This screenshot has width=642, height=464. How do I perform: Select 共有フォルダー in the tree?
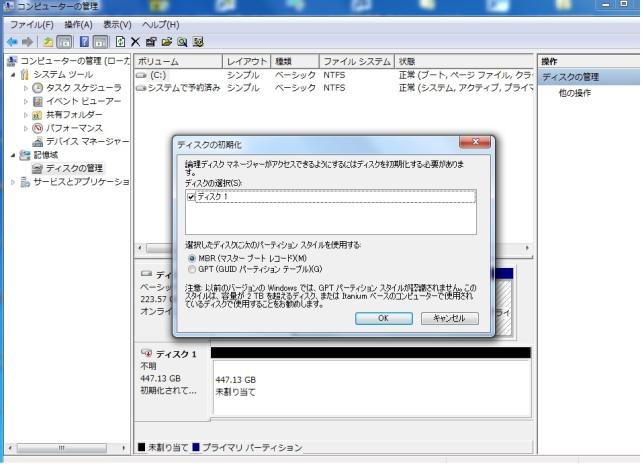pos(74,115)
